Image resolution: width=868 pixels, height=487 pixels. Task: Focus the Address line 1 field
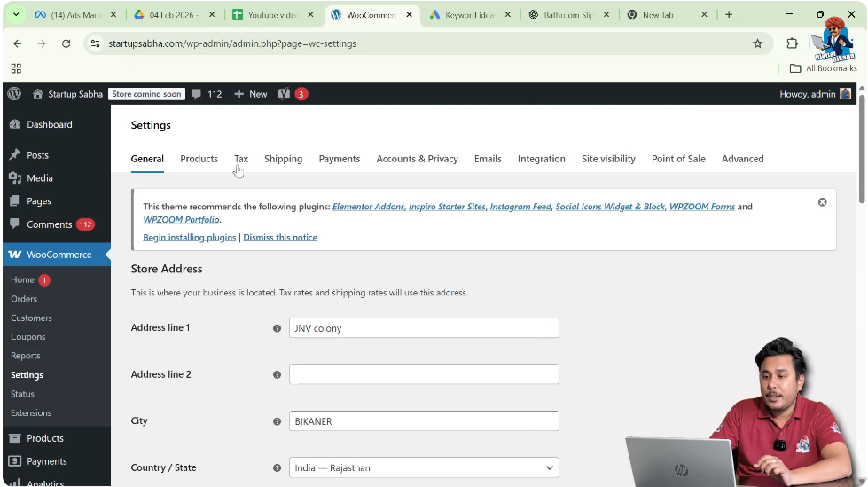tap(424, 328)
